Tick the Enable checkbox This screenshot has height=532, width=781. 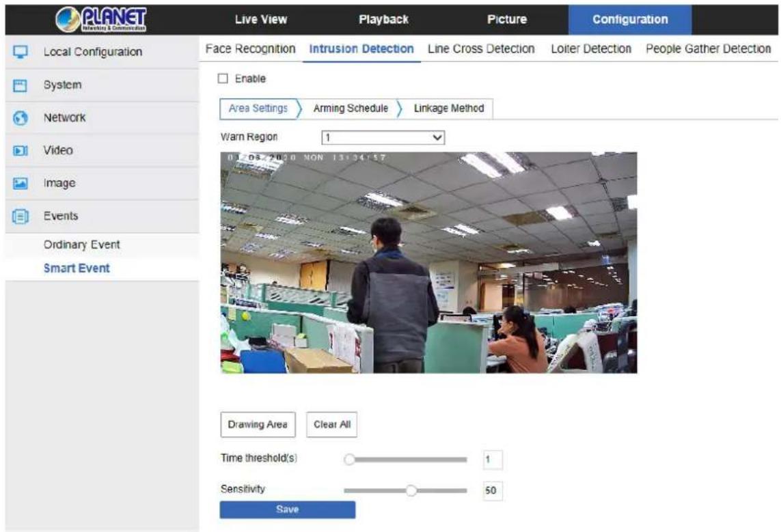tap(223, 79)
